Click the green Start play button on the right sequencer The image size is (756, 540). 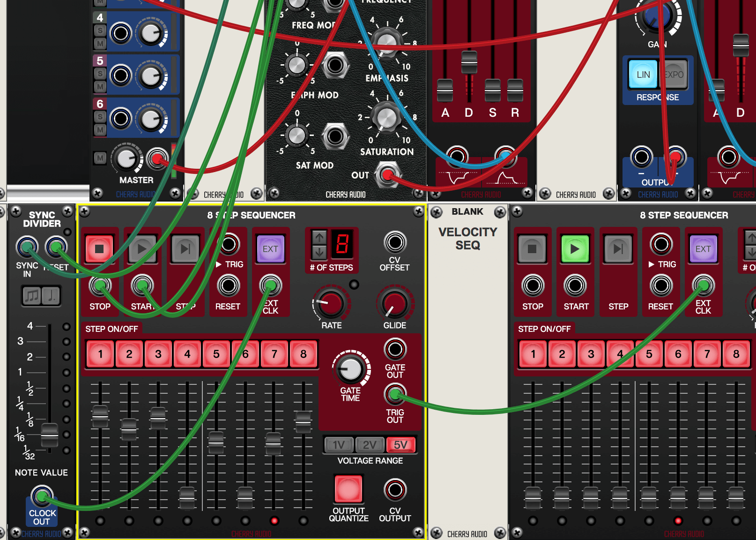[x=575, y=249]
